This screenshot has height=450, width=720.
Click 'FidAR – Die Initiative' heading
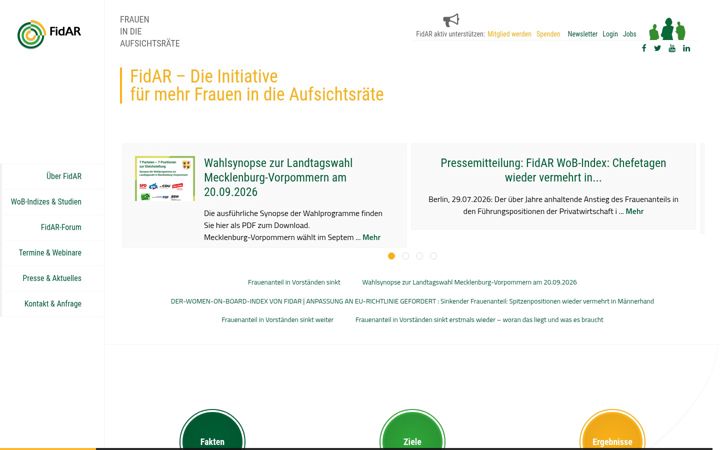click(257, 85)
